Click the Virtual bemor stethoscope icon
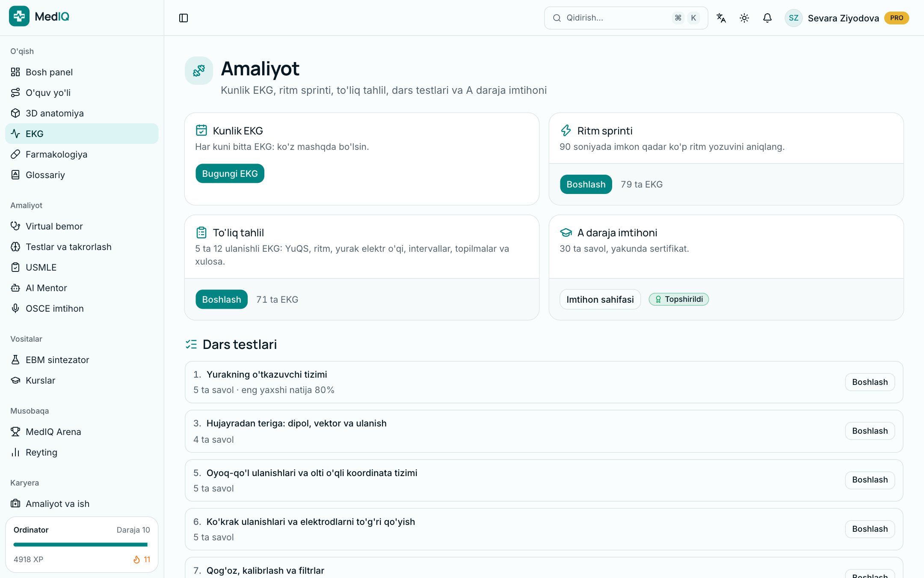This screenshot has width=924, height=578. pyautogui.click(x=15, y=226)
